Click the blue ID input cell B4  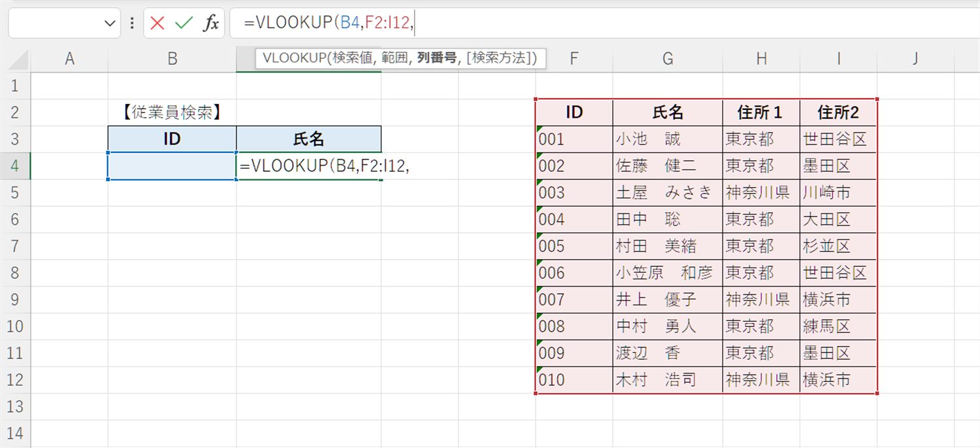pyautogui.click(x=172, y=166)
